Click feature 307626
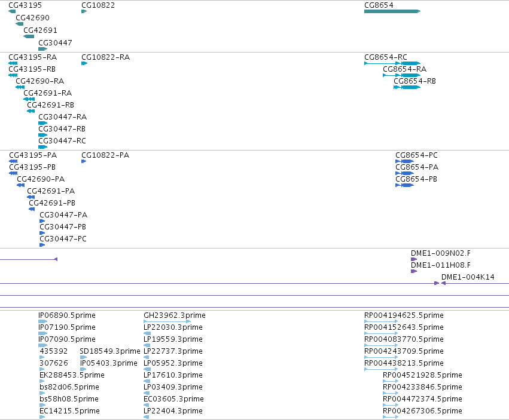This screenshot has height=420, width=509. (x=54, y=363)
